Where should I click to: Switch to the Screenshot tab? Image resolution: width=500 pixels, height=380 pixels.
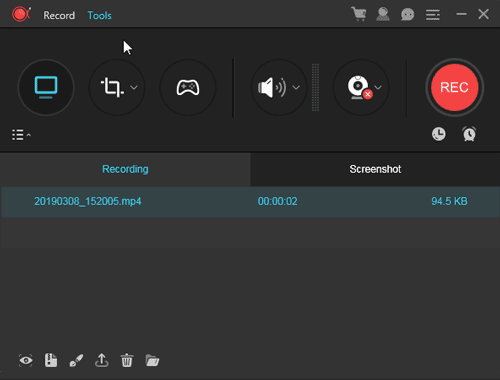pyautogui.click(x=375, y=169)
